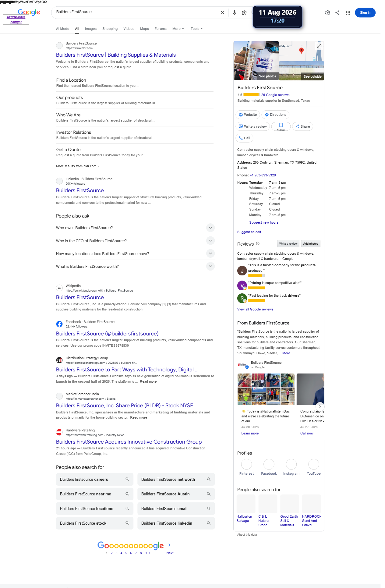Screen dimensions: 385x588
Task: Clear the search box with the X icon
Action: pyautogui.click(x=222, y=12)
